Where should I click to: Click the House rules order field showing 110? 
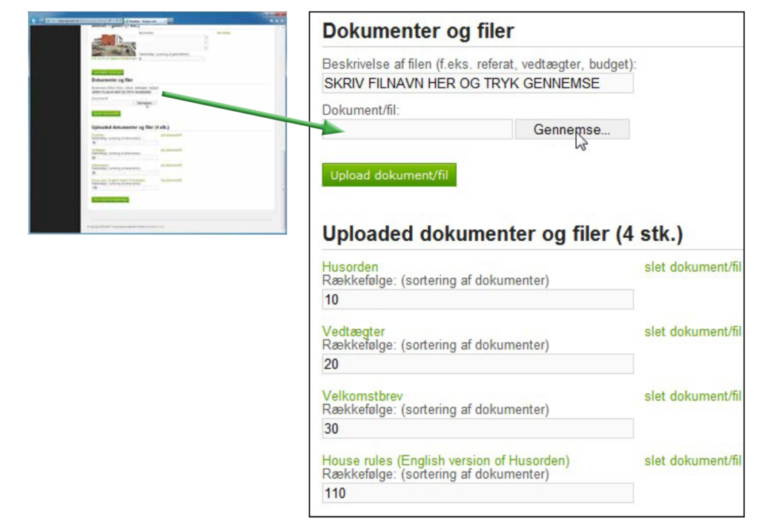coord(477,493)
